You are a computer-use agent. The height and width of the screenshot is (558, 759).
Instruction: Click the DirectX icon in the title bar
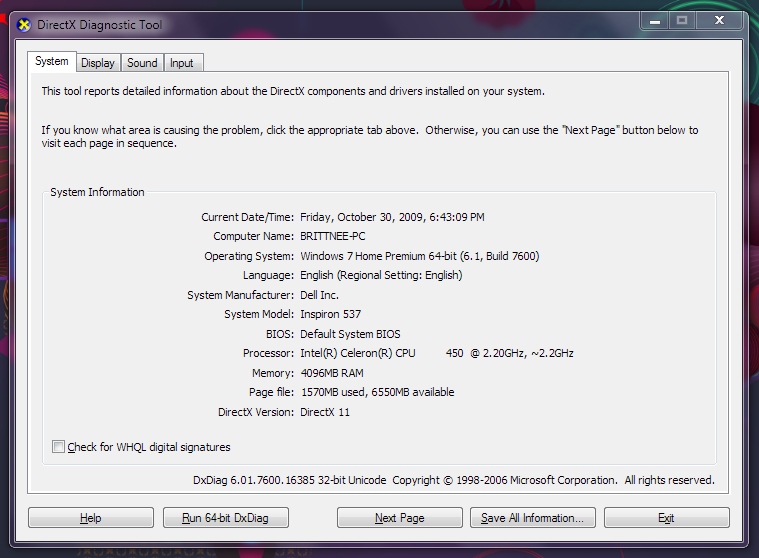click(24, 25)
